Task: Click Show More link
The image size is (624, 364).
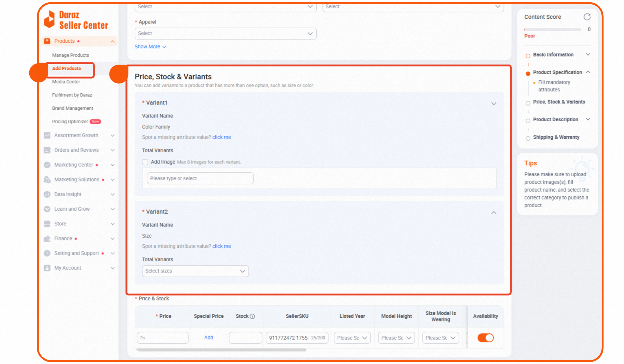Action: click(150, 47)
